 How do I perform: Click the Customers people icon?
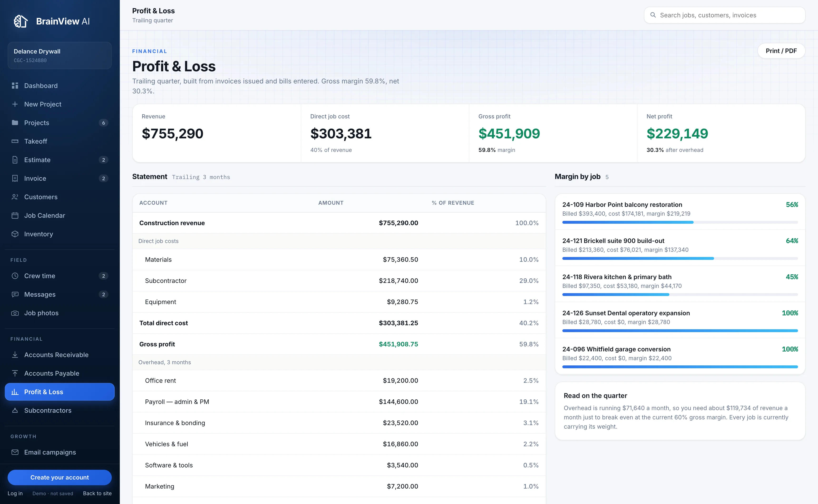15,197
